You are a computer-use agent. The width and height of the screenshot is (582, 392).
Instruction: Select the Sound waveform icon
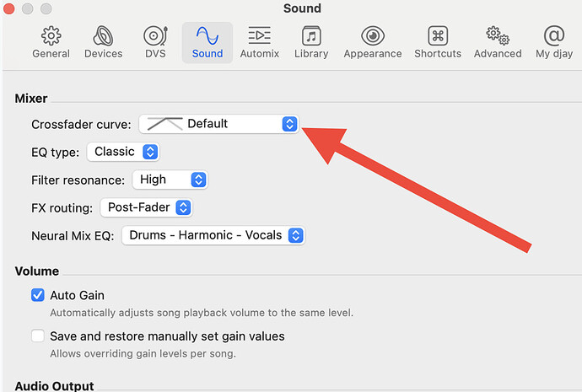pyautogui.click(x=207, y=35)
